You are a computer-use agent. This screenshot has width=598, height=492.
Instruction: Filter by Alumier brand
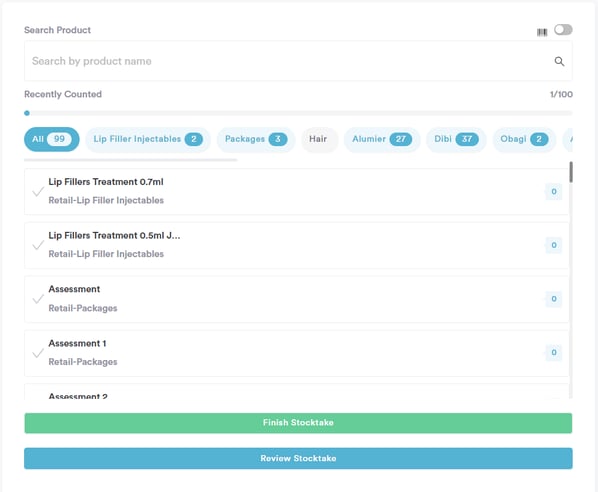(x=382, y=139)
